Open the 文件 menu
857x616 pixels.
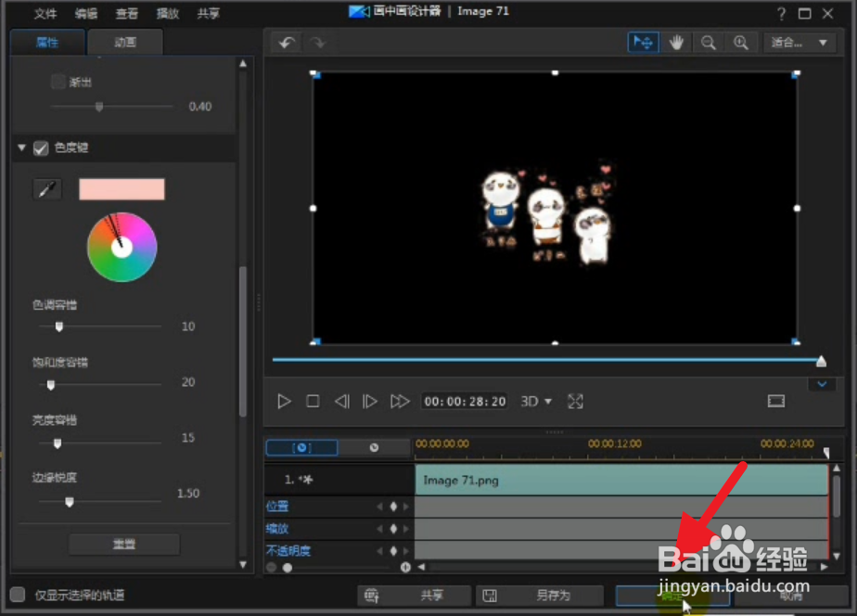[x=45, y=13]
